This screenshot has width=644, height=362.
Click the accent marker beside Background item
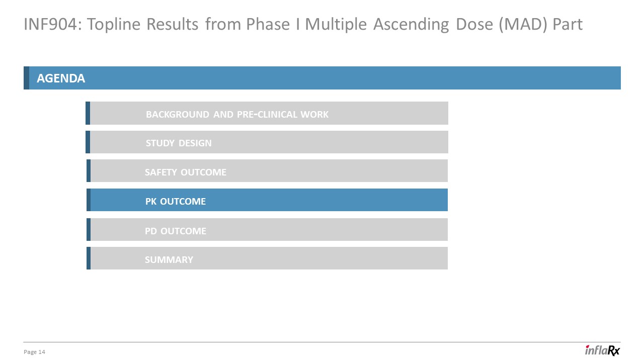point(88,113)
